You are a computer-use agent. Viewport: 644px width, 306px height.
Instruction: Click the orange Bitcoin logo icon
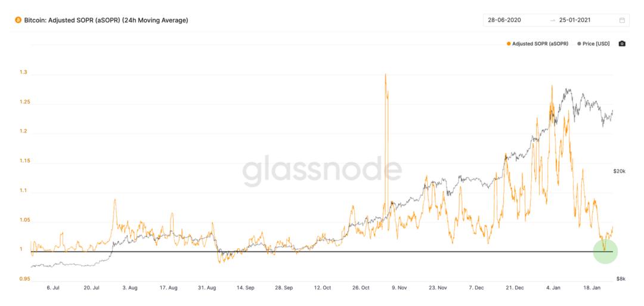(18, 20)
